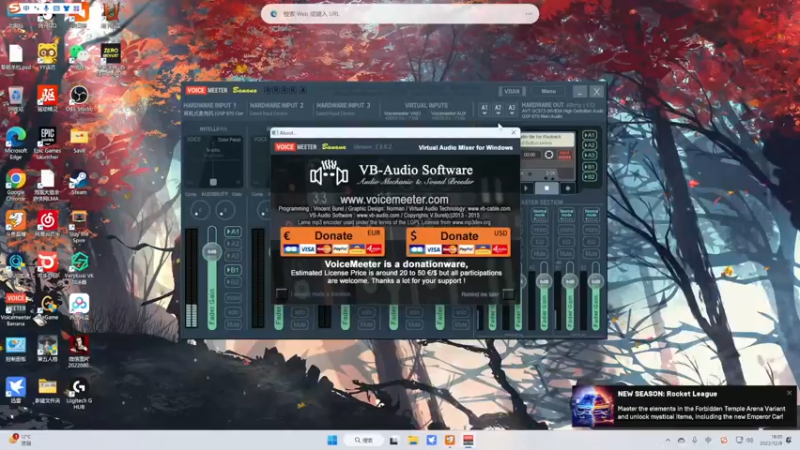Click the web search URL bar
The width and height of the screenshot is (800, 450).
[x=399, y=14]
